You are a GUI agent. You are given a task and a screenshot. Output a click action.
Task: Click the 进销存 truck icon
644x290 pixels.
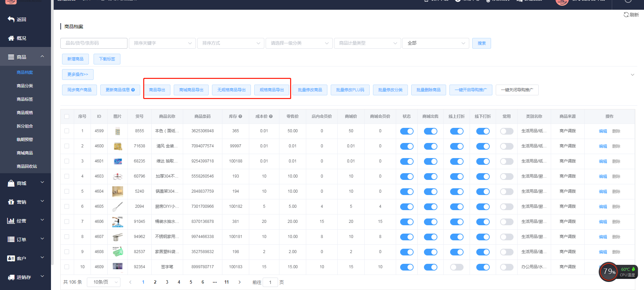pyautogui.click(x=11, y=277)
